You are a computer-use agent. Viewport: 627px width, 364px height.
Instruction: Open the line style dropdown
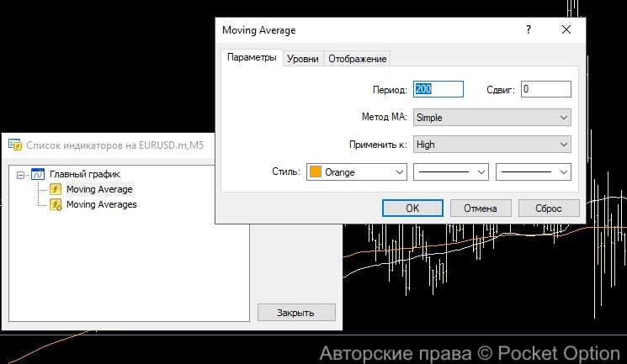452,171
